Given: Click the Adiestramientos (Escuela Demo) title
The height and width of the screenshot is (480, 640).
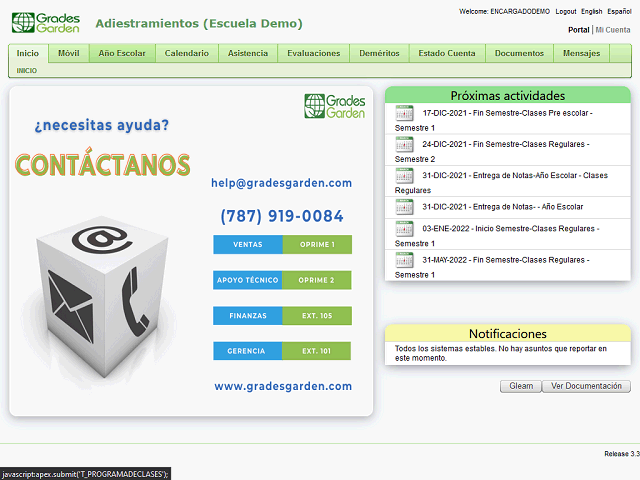Looking at the screenshot, I should [x=199, y=23].
